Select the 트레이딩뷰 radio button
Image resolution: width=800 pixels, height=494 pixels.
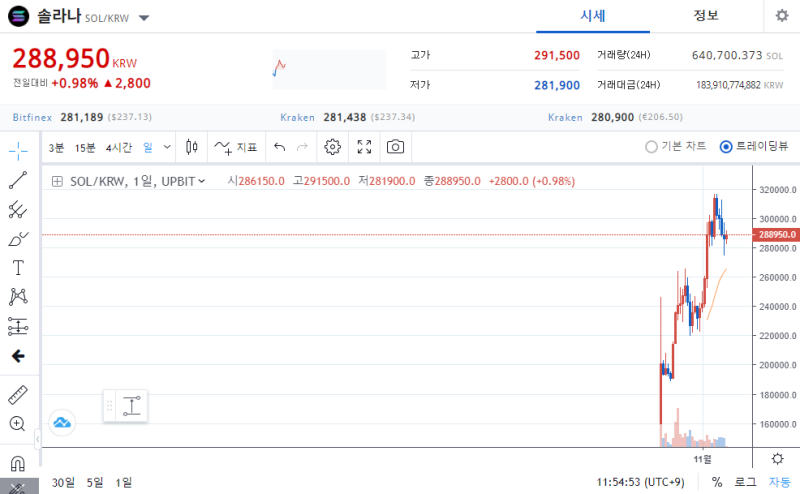726,147
